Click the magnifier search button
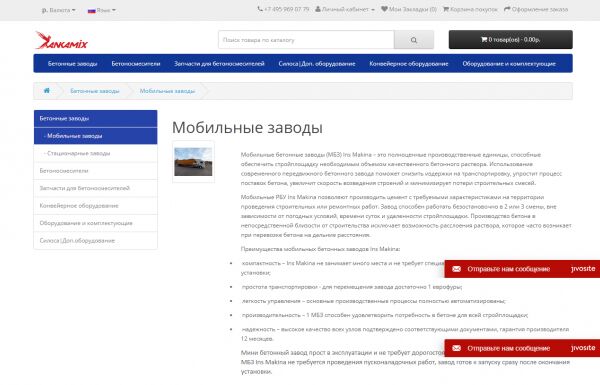Viewport: 600px width, 385px height. point(414,40)
